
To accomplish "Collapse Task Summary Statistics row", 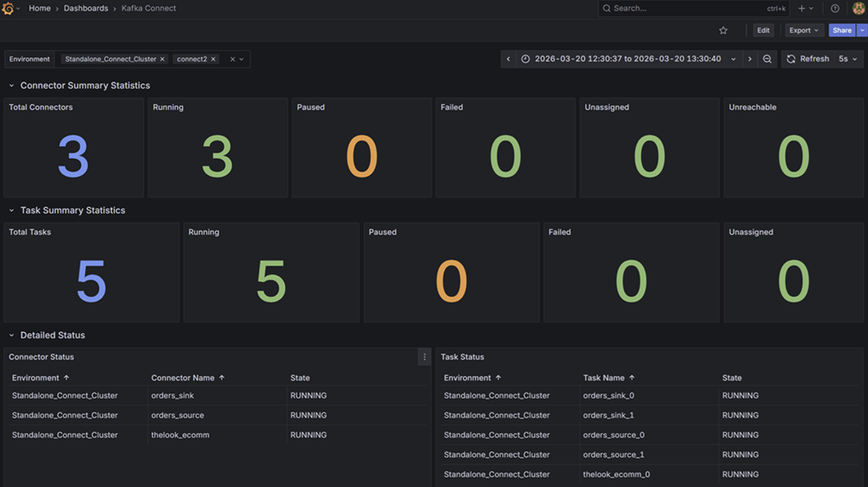I will [11, 211].
